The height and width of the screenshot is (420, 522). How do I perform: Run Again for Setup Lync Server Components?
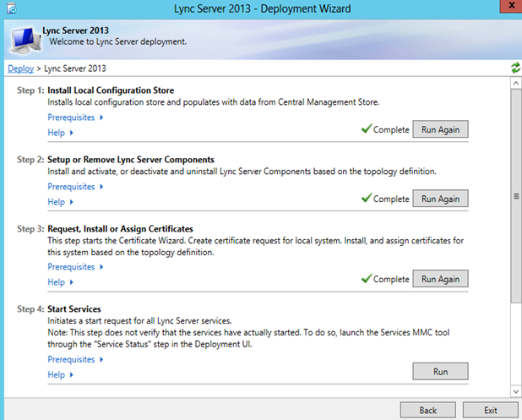point(440,199)
